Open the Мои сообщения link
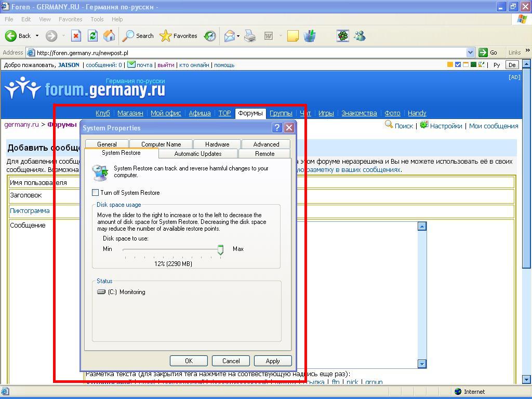Screen dimensions: 532x399 (x=494, y=126)
